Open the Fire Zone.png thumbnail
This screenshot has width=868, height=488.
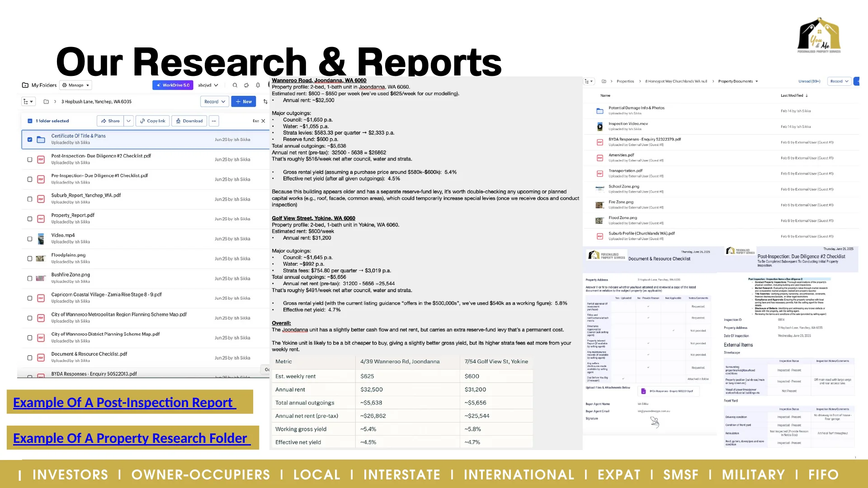point(600,205)
